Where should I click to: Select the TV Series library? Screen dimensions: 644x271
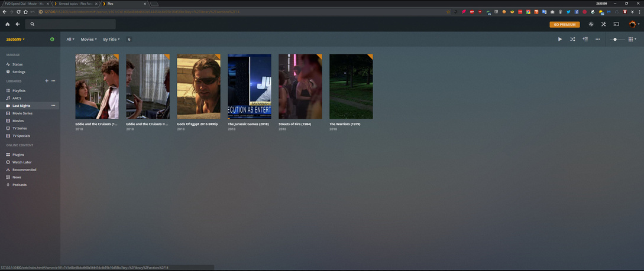tap(30, 128)
